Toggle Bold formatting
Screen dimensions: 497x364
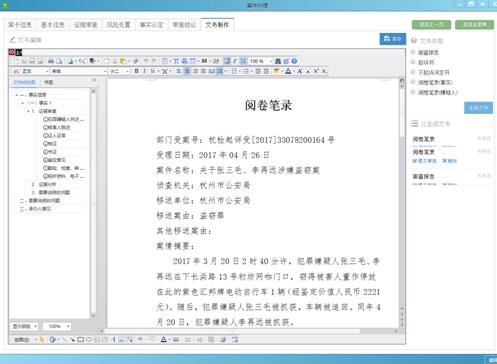point(136,71)
